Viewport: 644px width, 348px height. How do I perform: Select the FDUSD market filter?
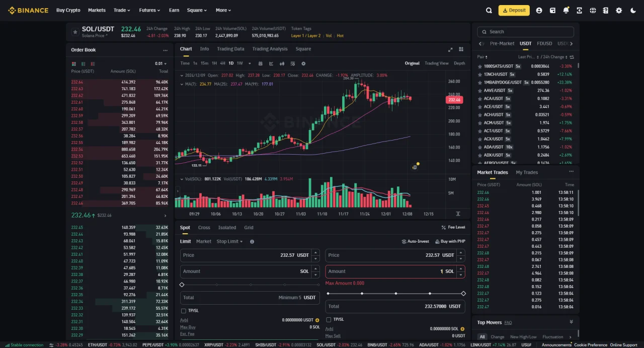(544, 43)
